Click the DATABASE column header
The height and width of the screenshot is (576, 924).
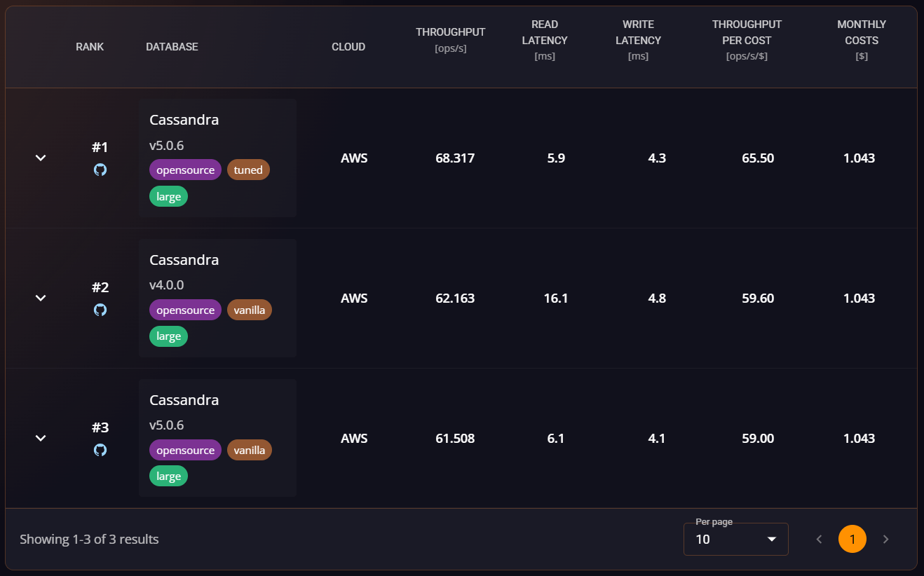pyautogui.click(x=172, y=46)
